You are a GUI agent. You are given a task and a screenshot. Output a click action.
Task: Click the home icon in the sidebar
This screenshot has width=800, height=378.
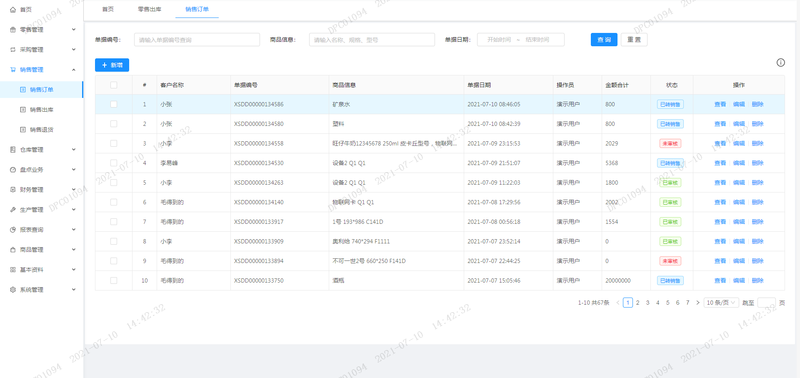(13, 10)
